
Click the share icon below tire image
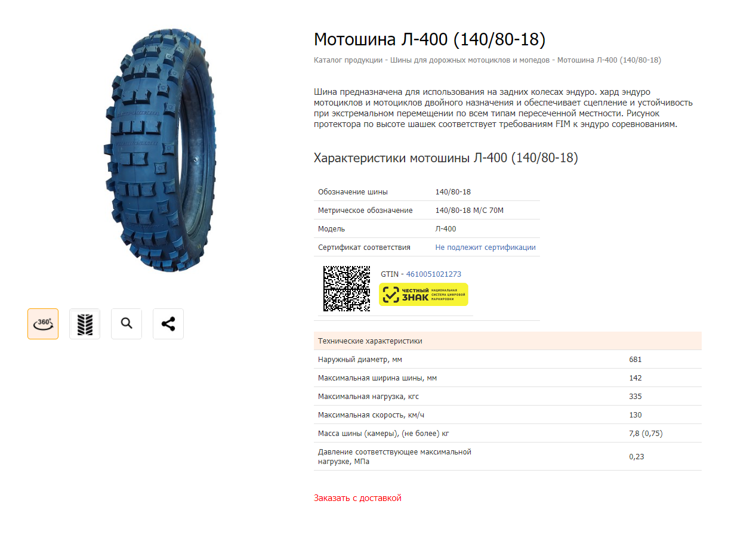tap(168, 324)
